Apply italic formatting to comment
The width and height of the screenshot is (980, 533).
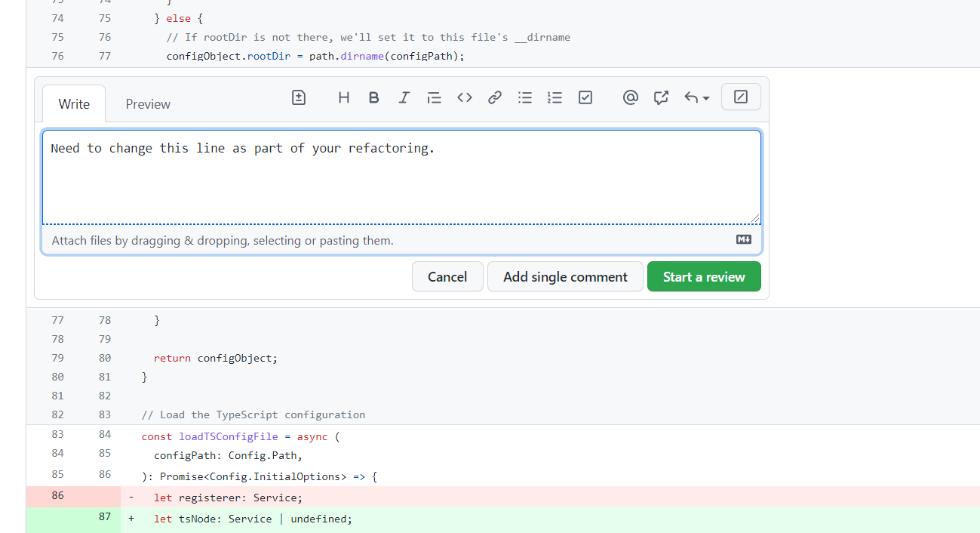[404, 97]
